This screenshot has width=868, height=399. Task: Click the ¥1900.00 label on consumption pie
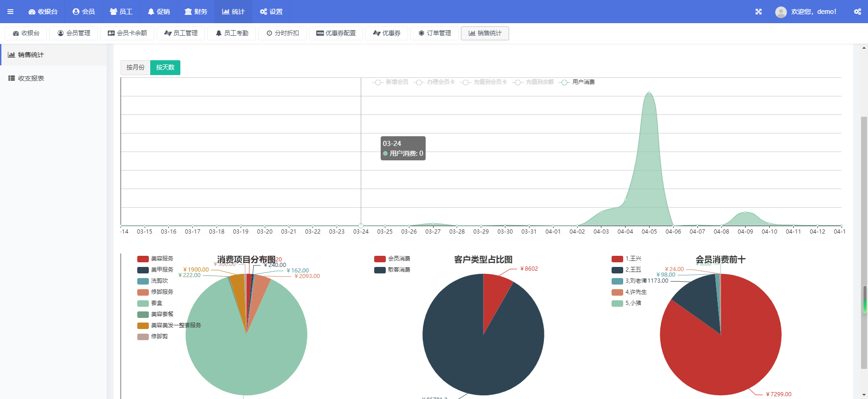tap(196, 270)
